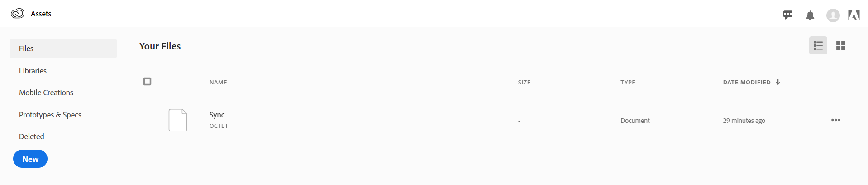
Task: Go to Libraries in the sidebar
Action: coord(33,71)
